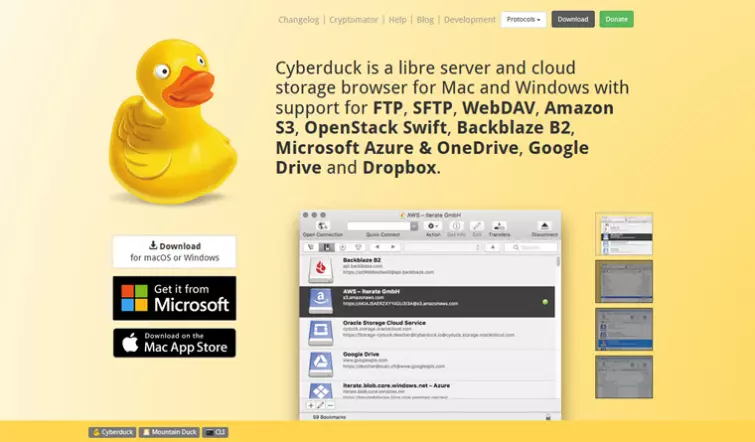
Task: Open the Changelog page
Action: click(299, 20)
